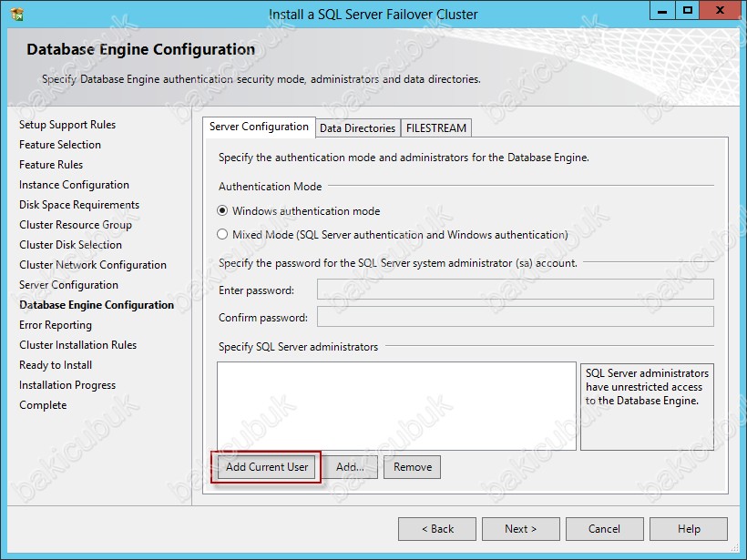The height and width of the screenshot is (560, 747).
Task: Click the Remove button
Action: [x=412, y=467]
